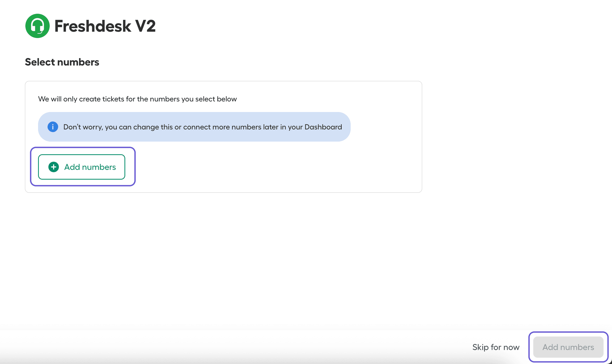This screenshot has width=612, height=364.
Task: Click the info circle preceding the dashboard note
Action: point(53,127)
